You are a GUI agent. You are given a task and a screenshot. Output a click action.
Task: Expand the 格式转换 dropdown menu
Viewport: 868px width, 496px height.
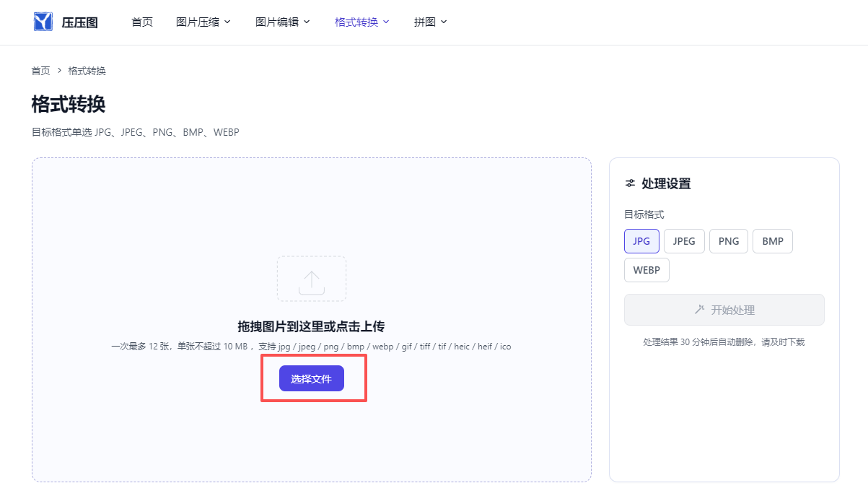coord(362,22)
